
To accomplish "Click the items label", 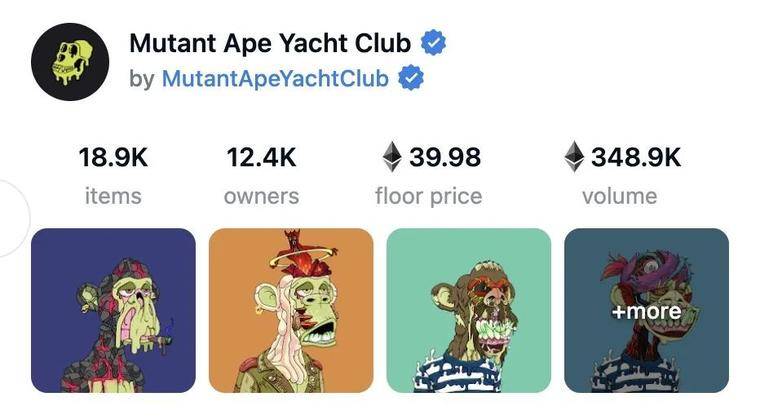I will point(113,196).
